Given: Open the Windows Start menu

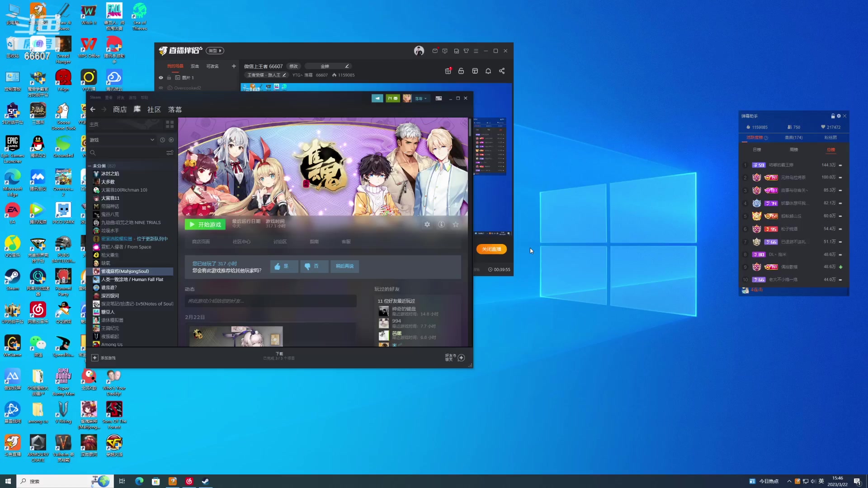Looking at the screenshot, I should [x=8, y=481].
